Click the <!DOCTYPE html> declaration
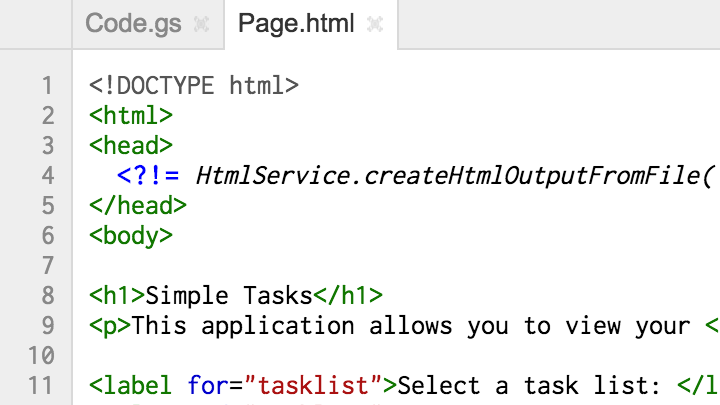The width and height of the screenshot is (720, 405). pos(194,86)
